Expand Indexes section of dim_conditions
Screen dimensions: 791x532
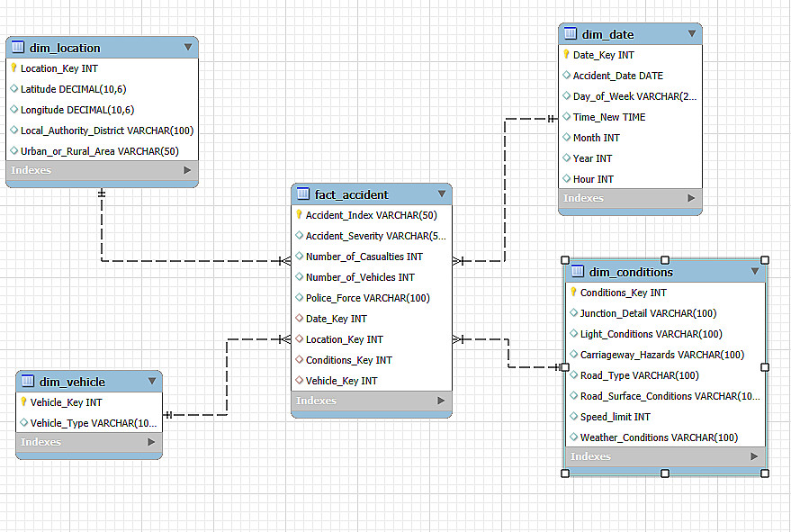[754, 456]
